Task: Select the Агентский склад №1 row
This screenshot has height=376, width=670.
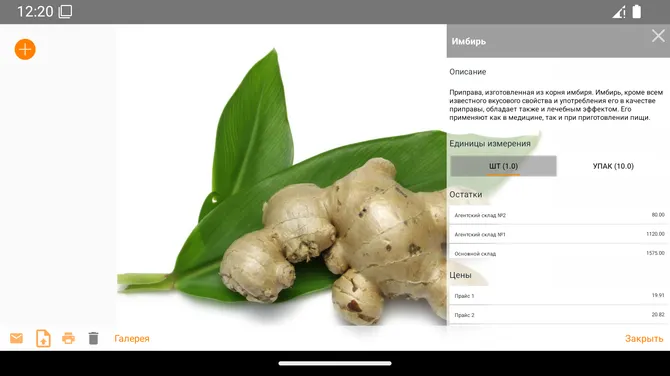Action: point(559,234)
